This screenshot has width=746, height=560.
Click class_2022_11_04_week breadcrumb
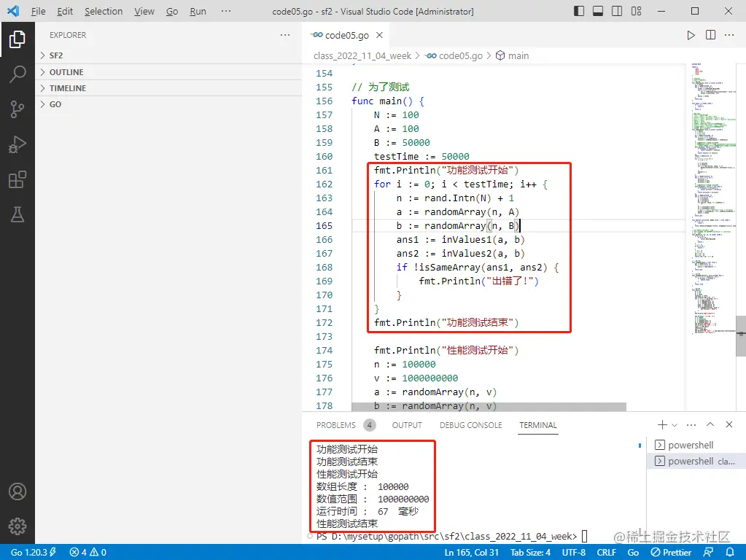coord(362,55)
